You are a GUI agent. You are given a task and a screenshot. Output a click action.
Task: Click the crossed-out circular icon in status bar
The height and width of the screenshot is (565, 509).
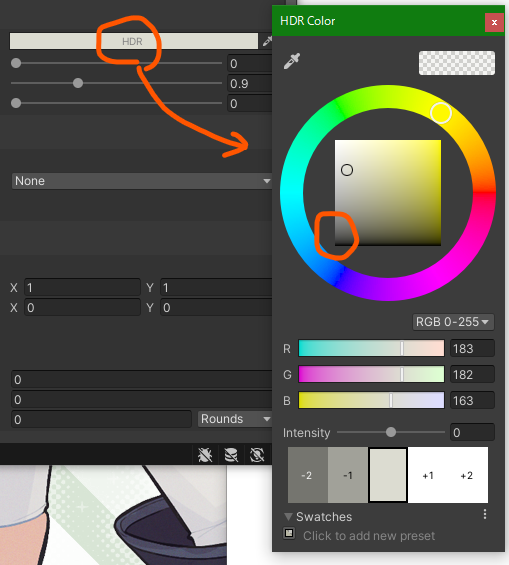(x=257, y=455)
